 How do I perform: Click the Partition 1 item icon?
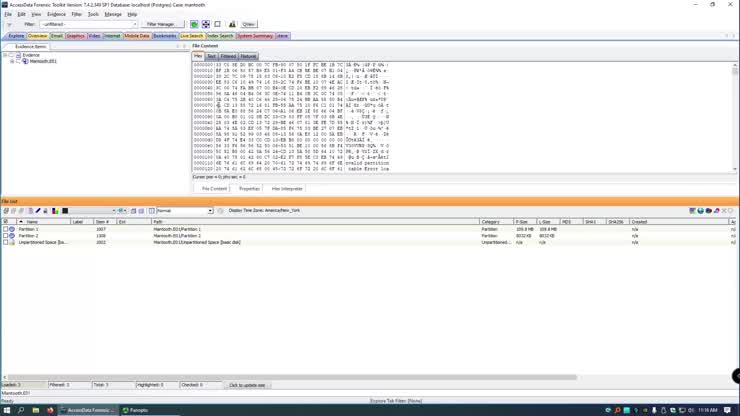(x=12, y=229)
